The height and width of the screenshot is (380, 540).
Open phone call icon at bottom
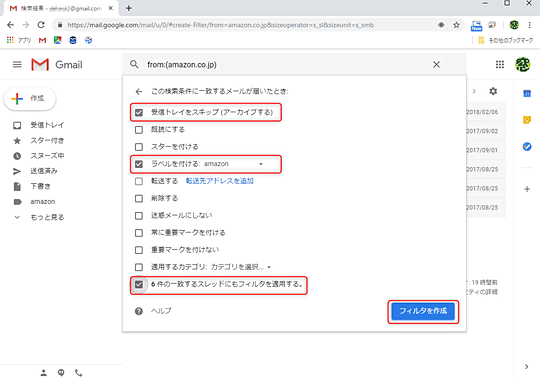pos(79,372)
